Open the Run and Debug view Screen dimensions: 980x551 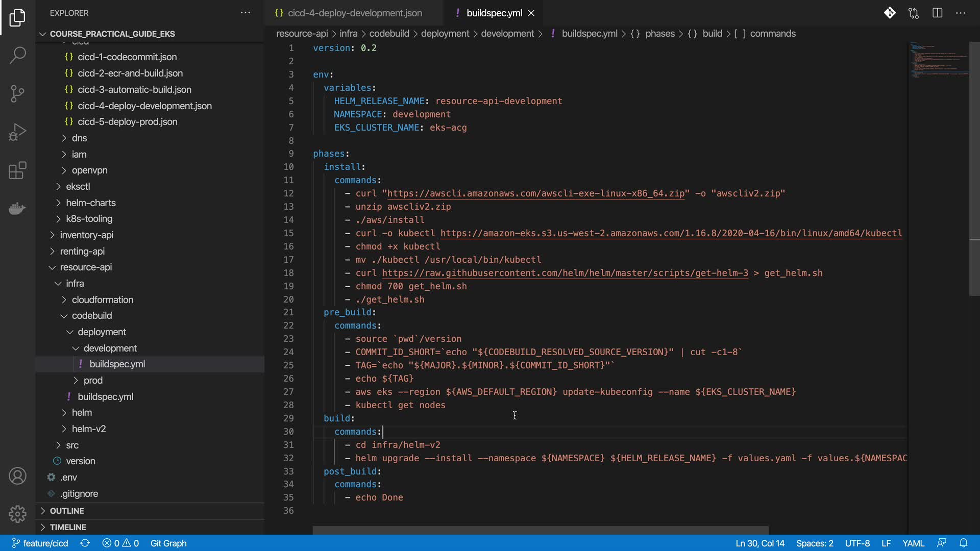17,132
